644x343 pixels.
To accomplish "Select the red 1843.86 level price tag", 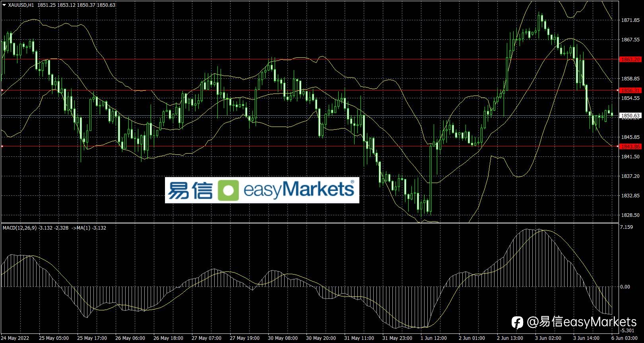I will pos(630,146).
